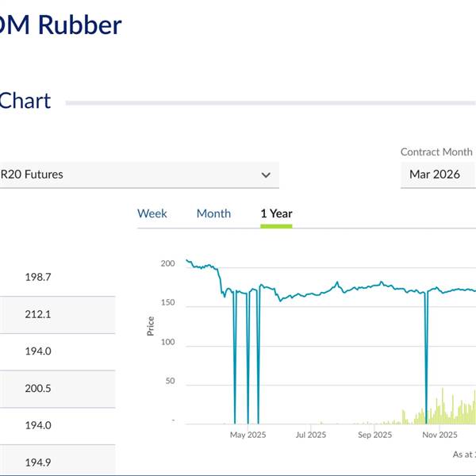Switch to the Month chart tab
The height and width of the screenshot is (476, 476).
point(213,213)
